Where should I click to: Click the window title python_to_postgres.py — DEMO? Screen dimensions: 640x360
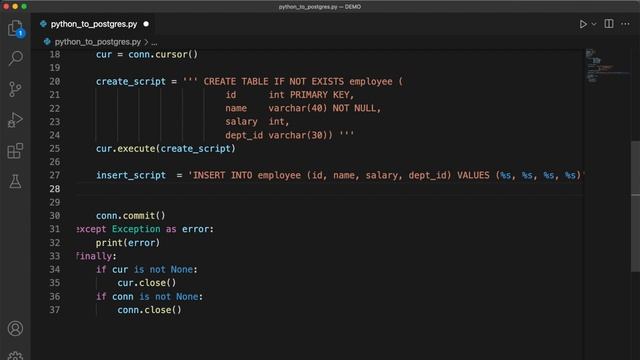tap(320, 7)
